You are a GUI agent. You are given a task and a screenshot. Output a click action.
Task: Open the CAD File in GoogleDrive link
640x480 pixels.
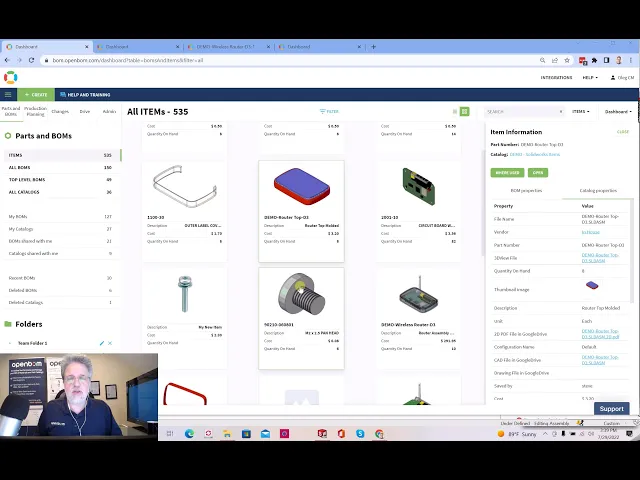[600, 360]
